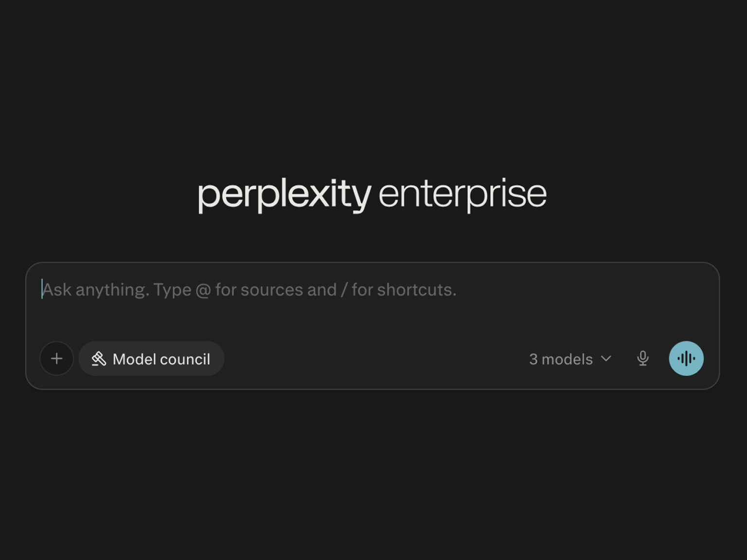Tap the teal circular voice icon

(686, 359)
